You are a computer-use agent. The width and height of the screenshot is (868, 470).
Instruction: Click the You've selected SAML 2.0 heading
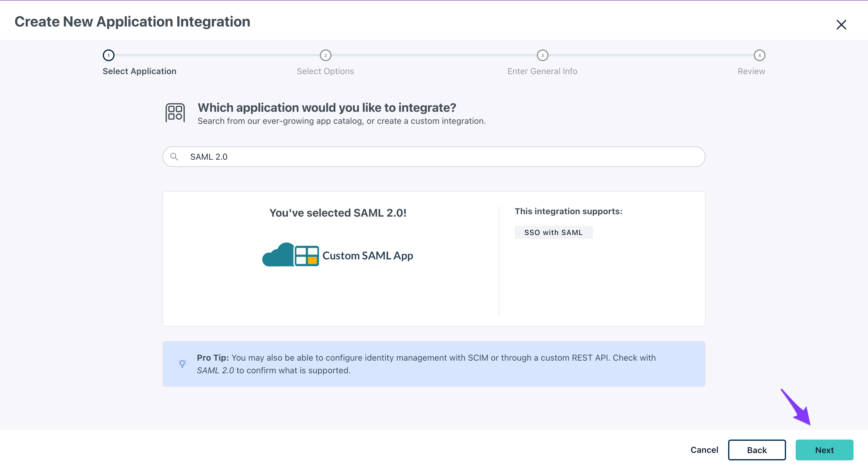point(338,213)
